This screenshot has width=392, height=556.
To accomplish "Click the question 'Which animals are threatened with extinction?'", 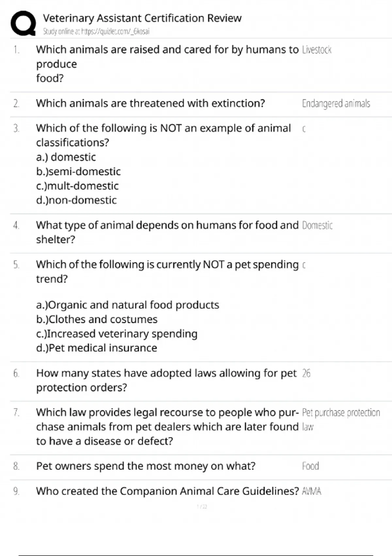I will 150,103.
